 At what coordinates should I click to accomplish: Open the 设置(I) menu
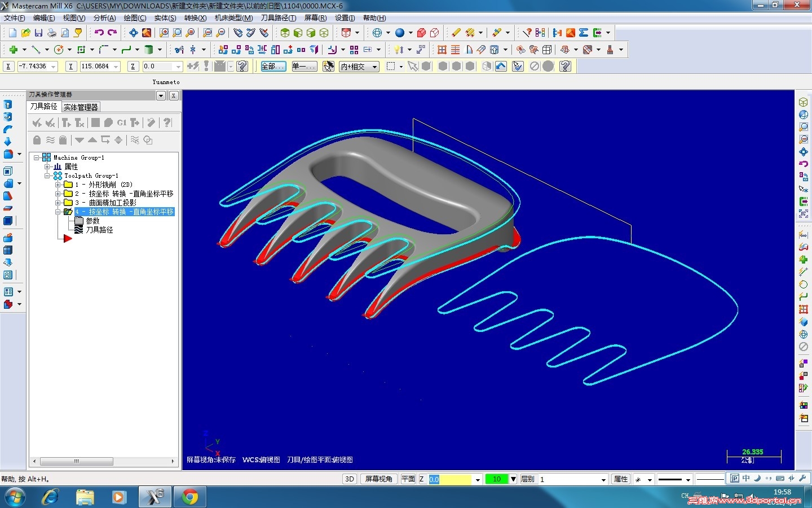point(345,18)
